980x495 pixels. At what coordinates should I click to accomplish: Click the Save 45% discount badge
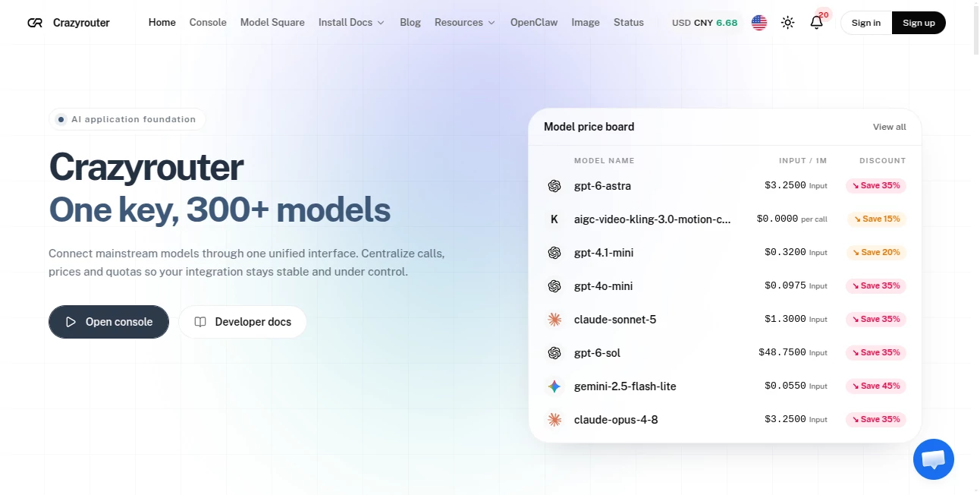[x=876, y=386]
